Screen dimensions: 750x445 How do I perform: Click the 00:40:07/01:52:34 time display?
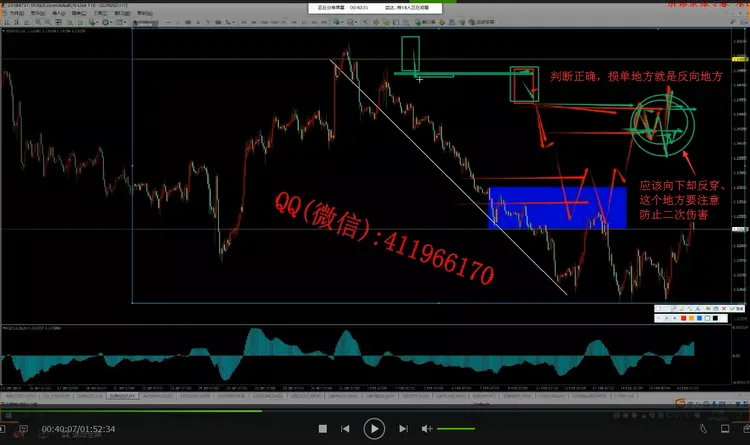78,429
